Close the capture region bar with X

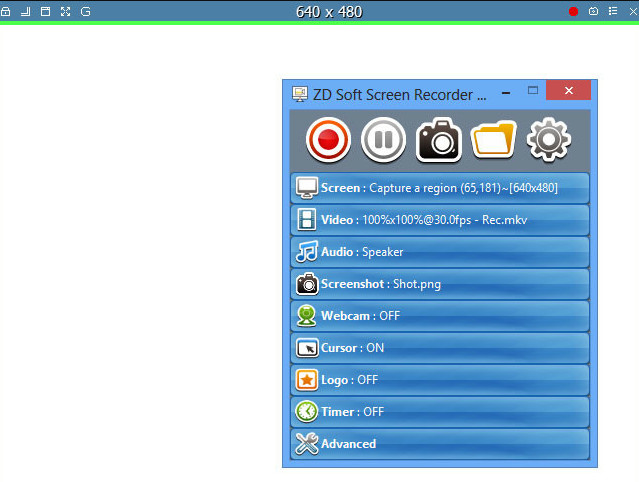coord(633,12)
